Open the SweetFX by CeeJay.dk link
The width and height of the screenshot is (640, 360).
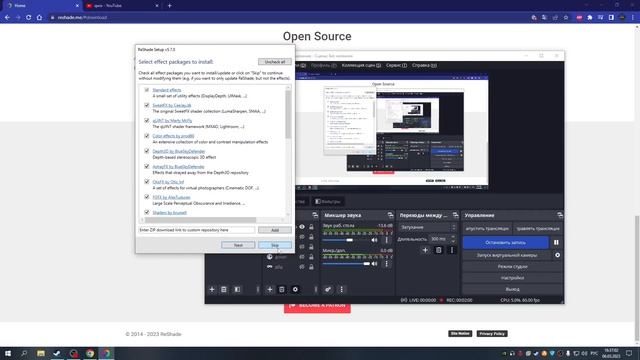171,105
